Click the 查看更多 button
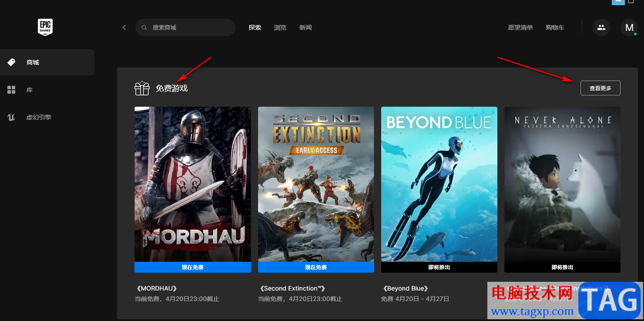Image resolution: width=644 pixels, height=321 pixels. [x=600, y=88]
